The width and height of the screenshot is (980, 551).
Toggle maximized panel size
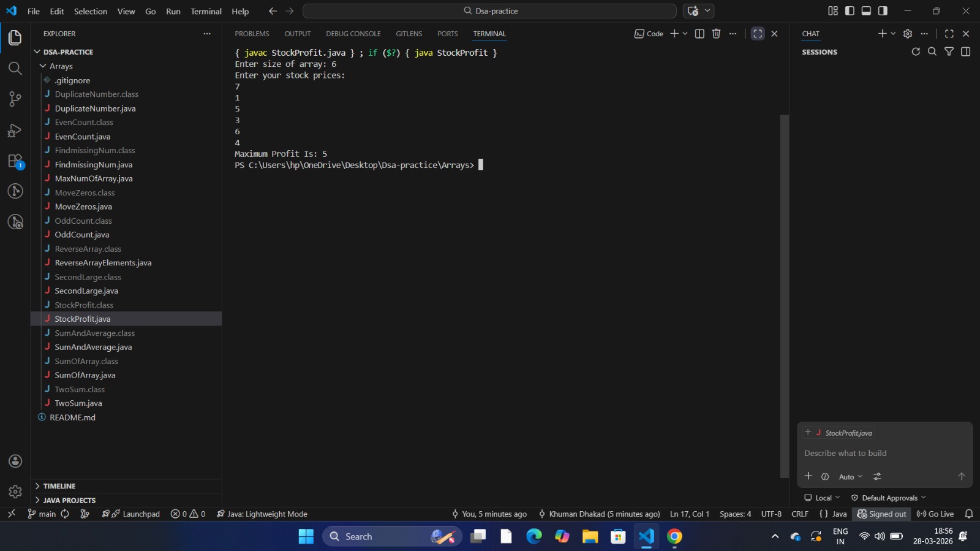(758, 34)
